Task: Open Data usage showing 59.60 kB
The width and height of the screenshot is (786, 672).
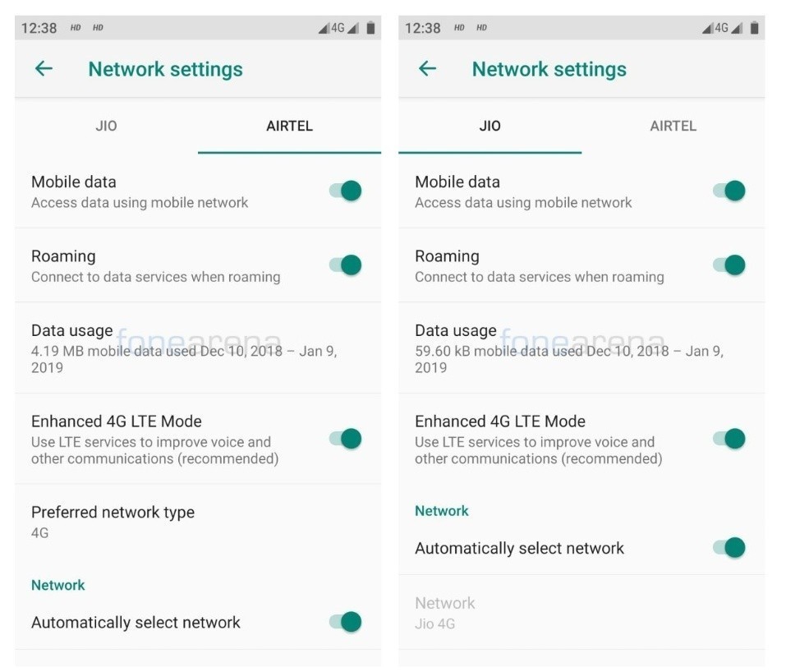Action: click(581, 348)
